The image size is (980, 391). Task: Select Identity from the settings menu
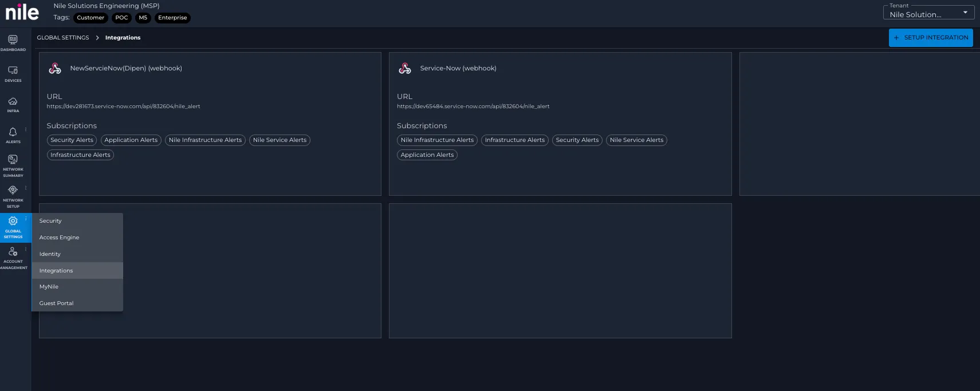click(77, 254)
